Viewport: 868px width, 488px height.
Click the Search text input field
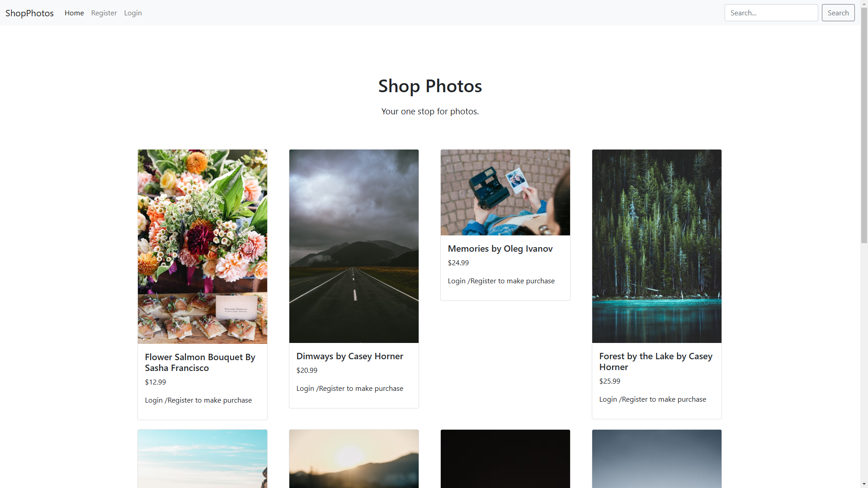tap(771, 13)
